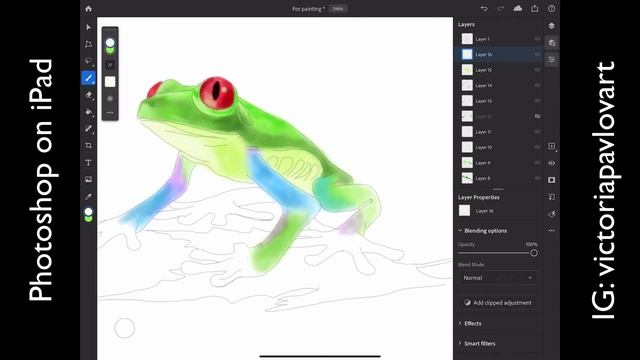Screen dimensions: 640x360
Task: Open the Share/export icon
Action: click(x=535, y=9)
